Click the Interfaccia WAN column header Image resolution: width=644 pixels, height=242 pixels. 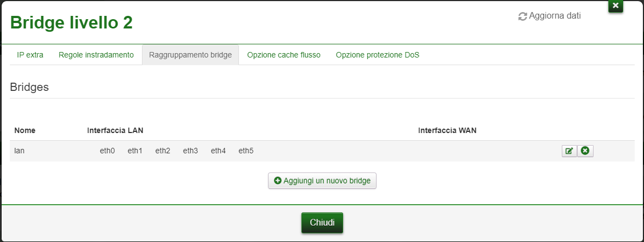point(447,131)
